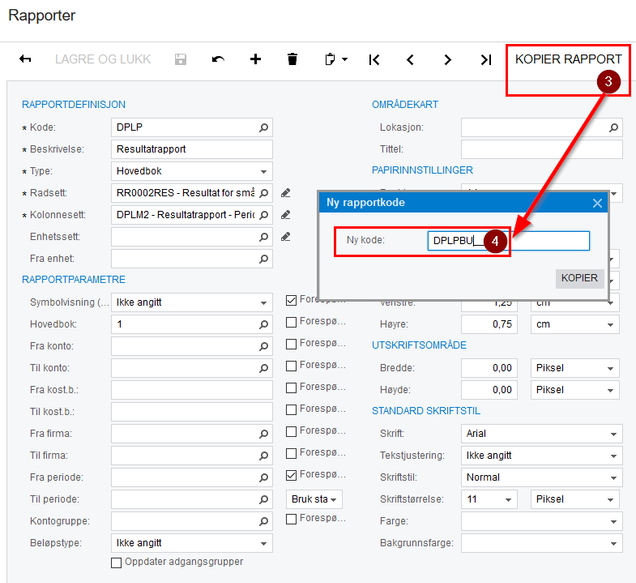Go to first record icon

pos(374,60)
